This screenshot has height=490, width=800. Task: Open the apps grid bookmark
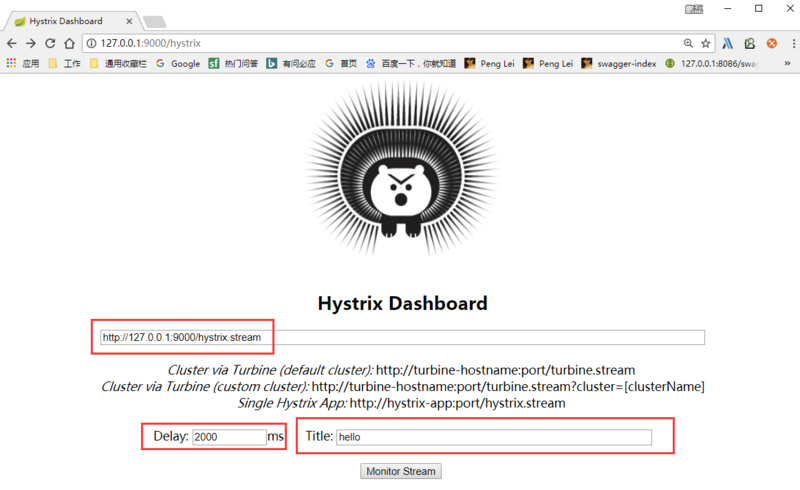[23, 63]
